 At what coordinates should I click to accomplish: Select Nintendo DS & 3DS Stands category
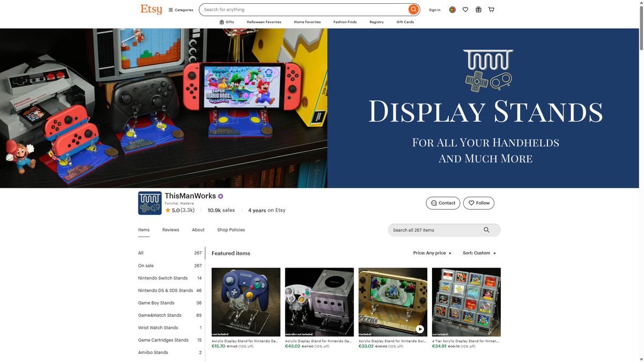coord(170,291)
